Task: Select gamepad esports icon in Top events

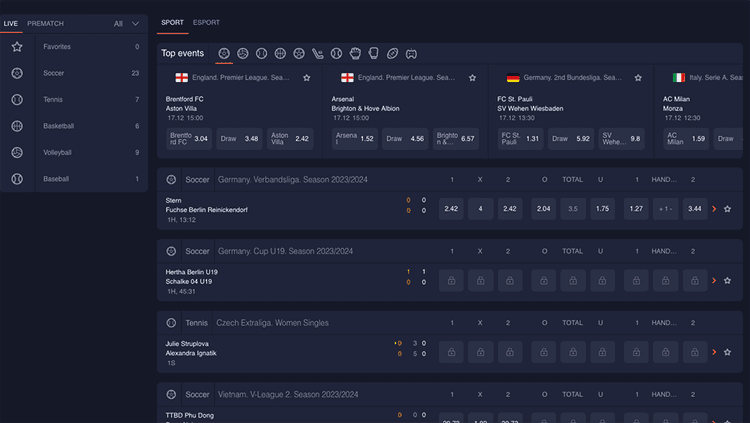Action: [x=411, y=54]
